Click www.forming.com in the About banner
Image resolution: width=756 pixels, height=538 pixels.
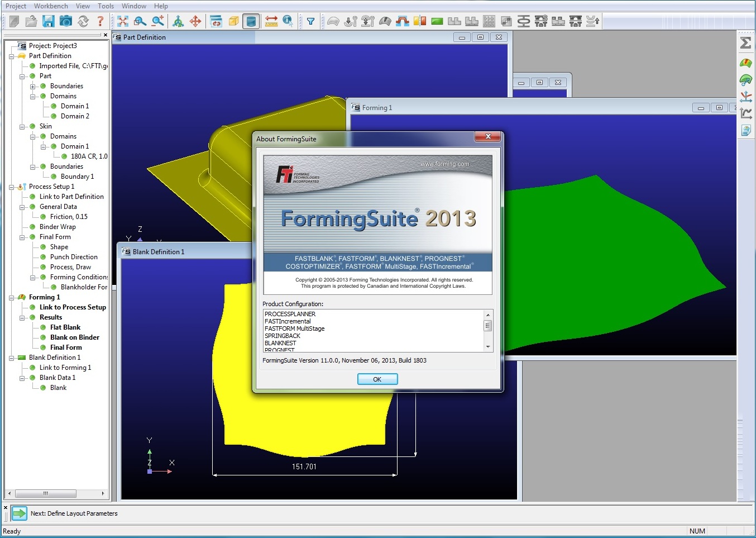[x=445, y=164]
